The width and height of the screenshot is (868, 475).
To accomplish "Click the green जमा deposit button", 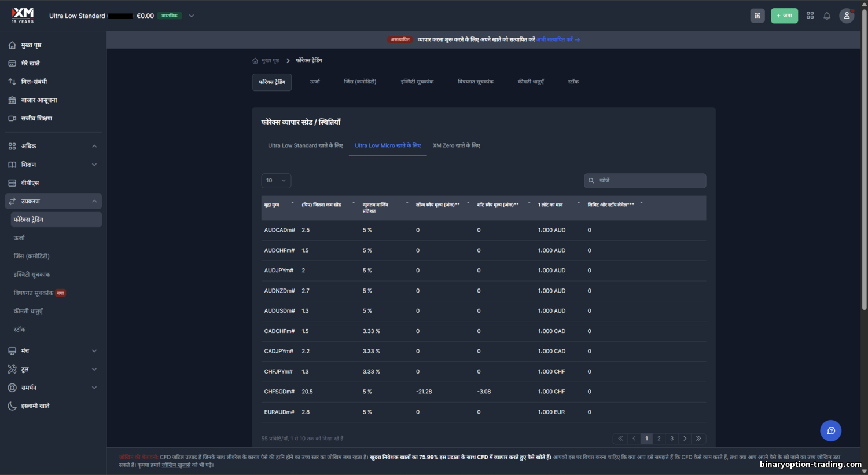I will coord(784,16).
